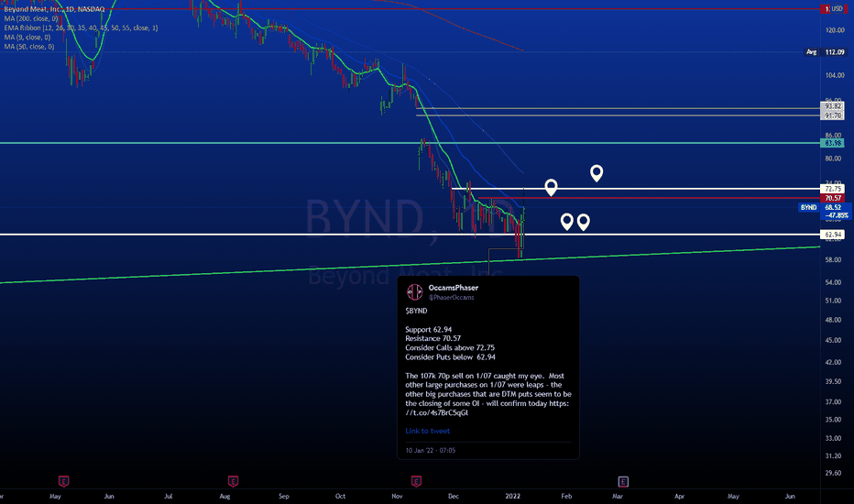Click the 91.70 price label
The image size is (854, 504).
833,115
